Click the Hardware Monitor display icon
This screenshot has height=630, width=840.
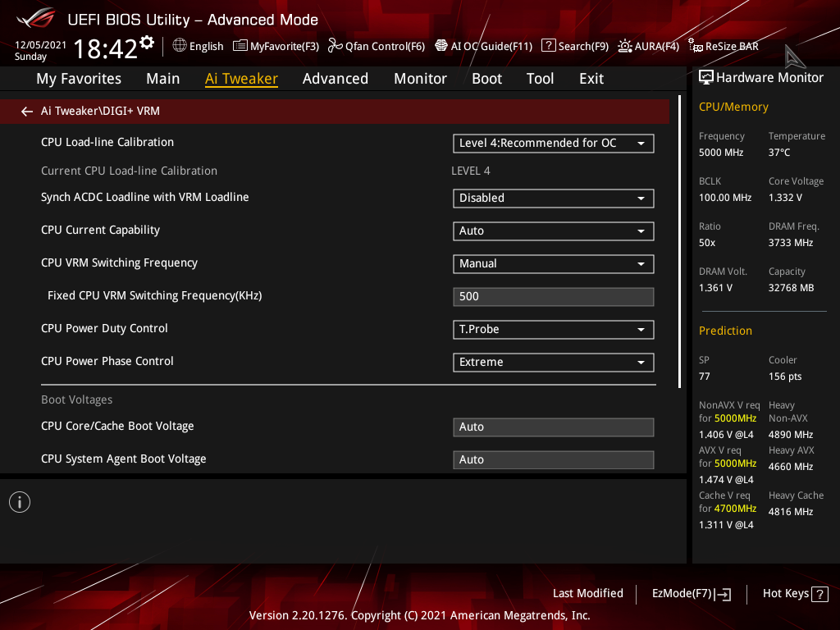pyautogui.click(x=706, y=78)
